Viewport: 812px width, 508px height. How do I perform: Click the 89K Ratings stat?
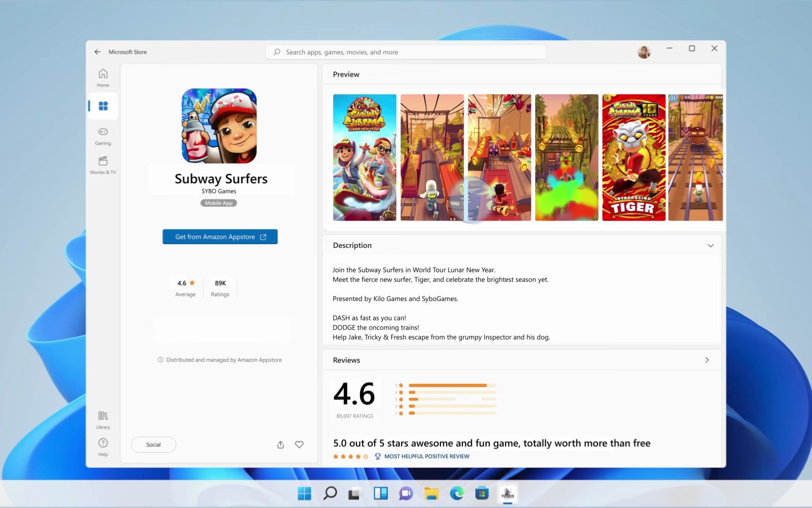click(220, 288)
